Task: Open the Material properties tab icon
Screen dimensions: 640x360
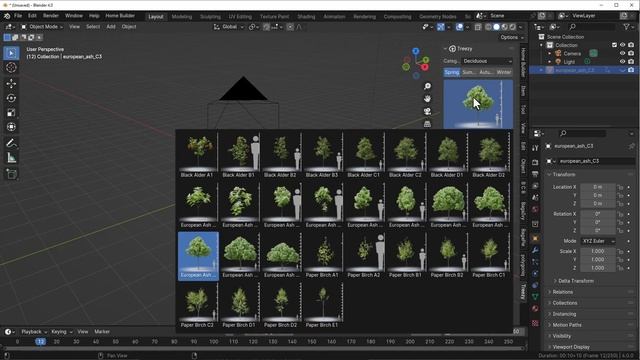Action: tap(535, 309)
